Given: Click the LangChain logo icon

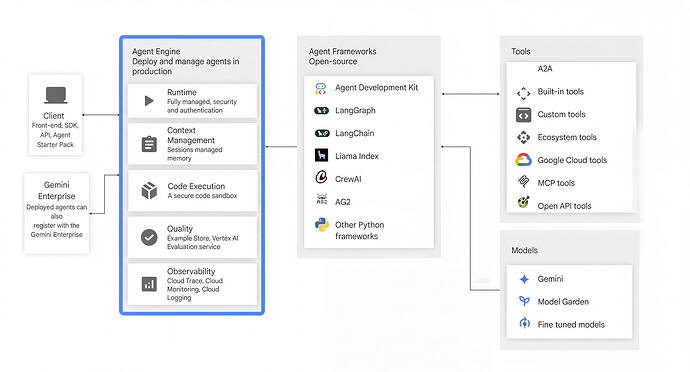Looking at the screenshot, I should coord(322,133).
